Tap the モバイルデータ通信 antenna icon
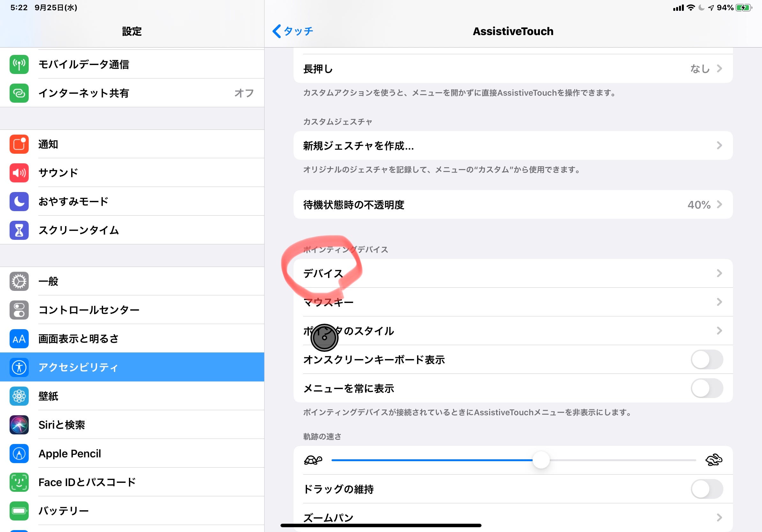The height and width of the screenshot is (532, 762). click(x=19, y=64)
